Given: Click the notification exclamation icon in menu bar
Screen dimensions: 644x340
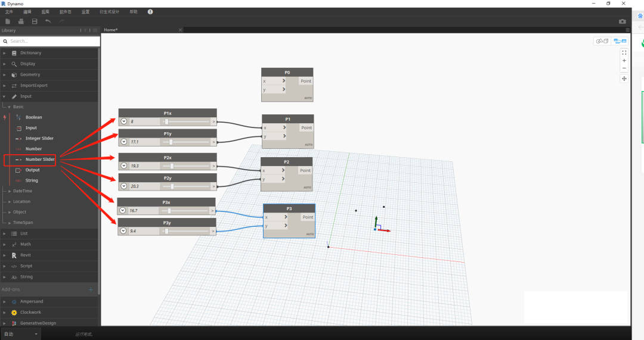Looking at the screenshot, I should click(150, 12).
